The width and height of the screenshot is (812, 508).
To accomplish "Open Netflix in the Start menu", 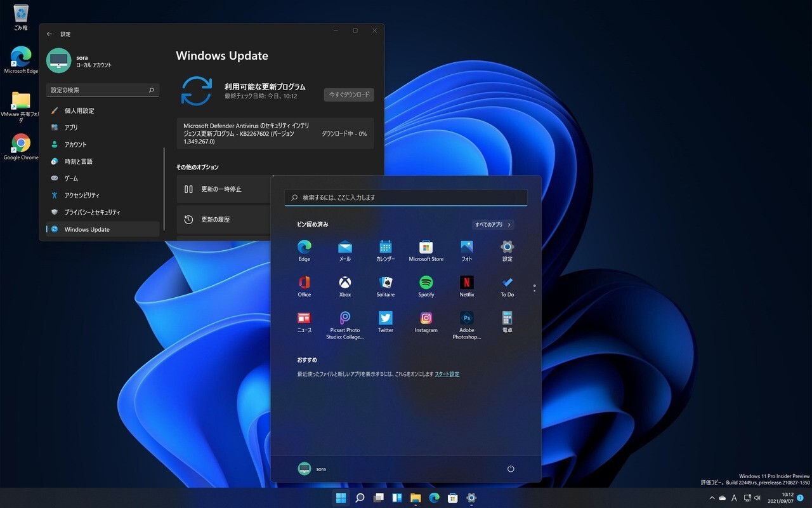I will (x=467, y=286).
